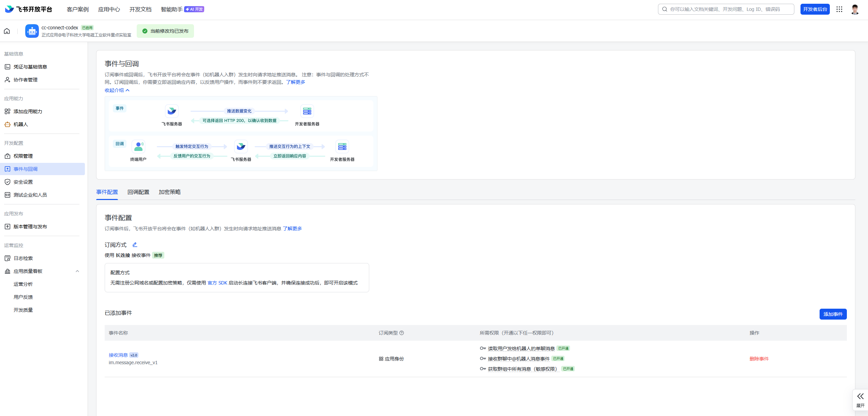868x416 pixels.
Task: Collapse the 应用质量看板 sidebar group
Action: [x=77, y=271]
